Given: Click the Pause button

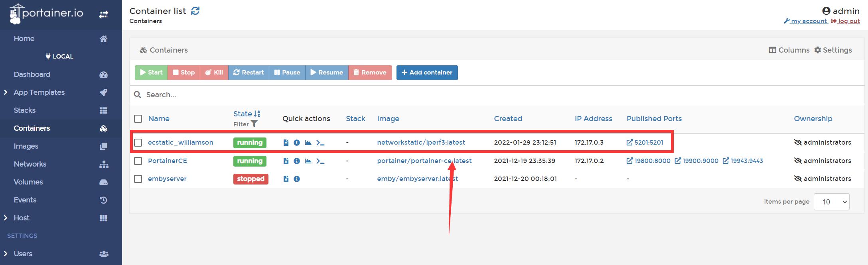Looking at the screenshot, I should coord(287,73).
